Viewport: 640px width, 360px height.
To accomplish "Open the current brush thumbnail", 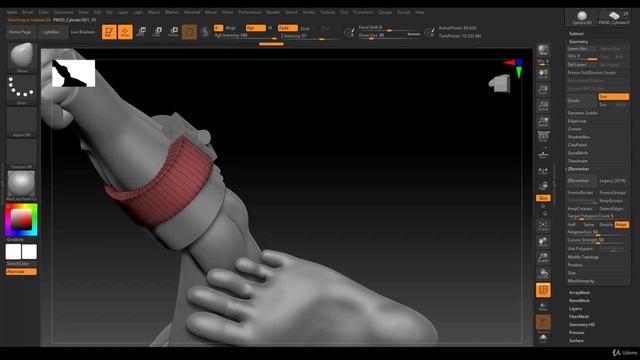I will (22, 57).
